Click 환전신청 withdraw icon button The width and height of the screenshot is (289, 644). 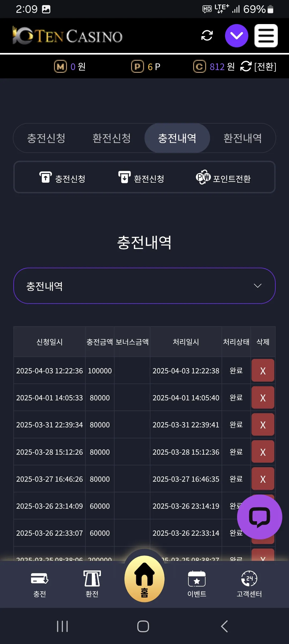[x=141, y=178]
